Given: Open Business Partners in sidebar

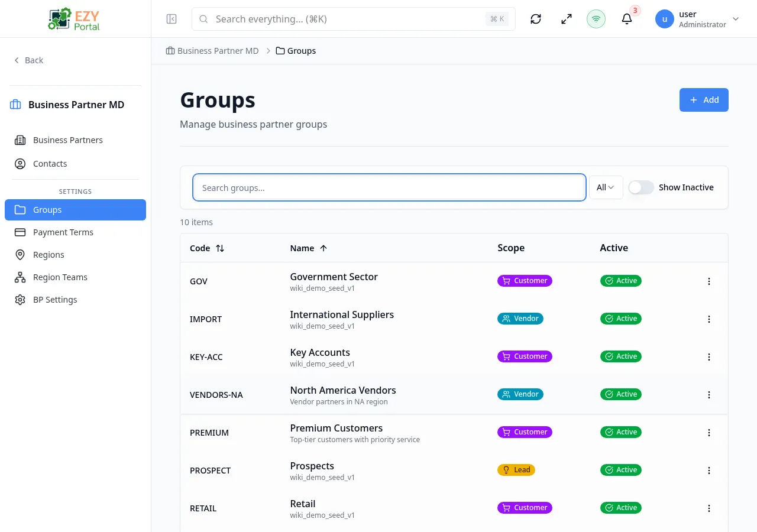Looking at the screenshot, I should point(75,140).
